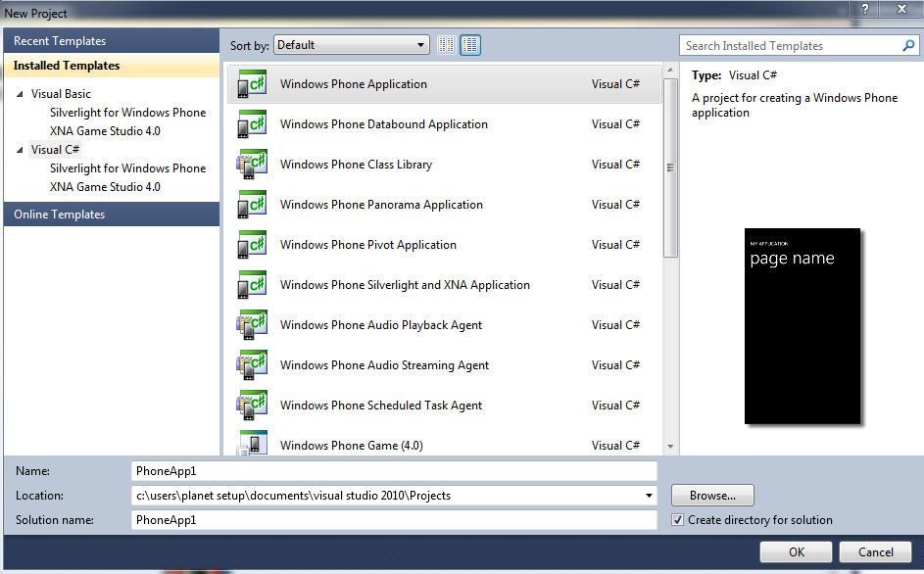Select 'Windows Phone Audio Playback Agent' text
Viewport: 924px width, 574px height.
[381, 325]
